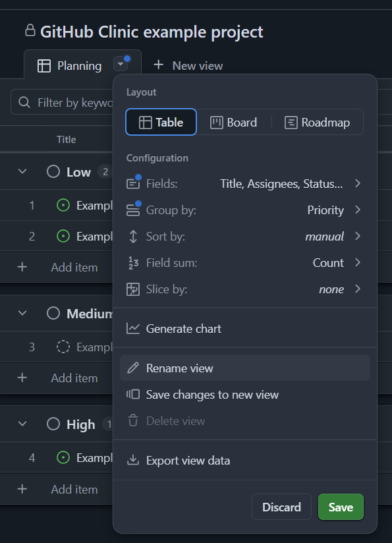
Task: Click the search magnifier icon in filter
Action: (24, 102)
